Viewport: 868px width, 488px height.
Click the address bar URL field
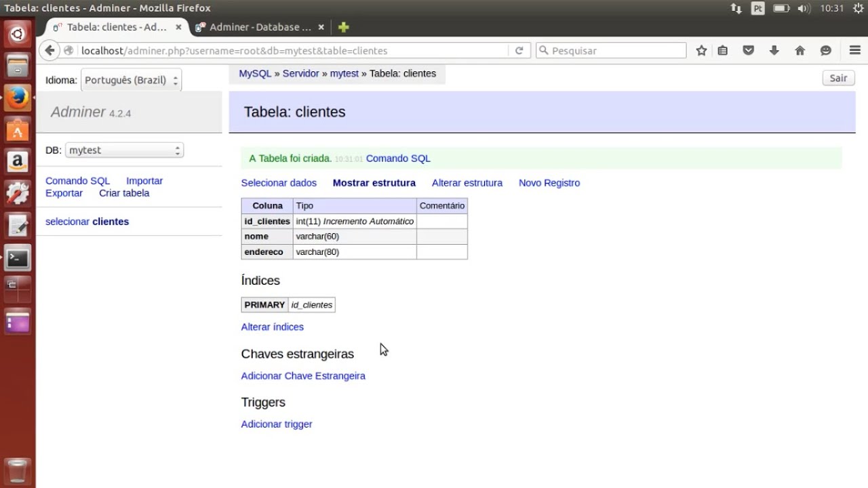[x=293, y=51]
